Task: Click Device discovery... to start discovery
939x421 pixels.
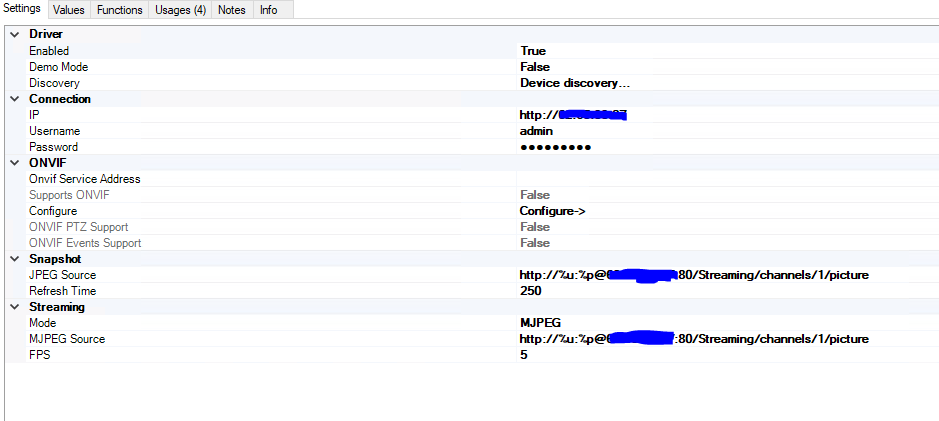Action: pos(575,83)
